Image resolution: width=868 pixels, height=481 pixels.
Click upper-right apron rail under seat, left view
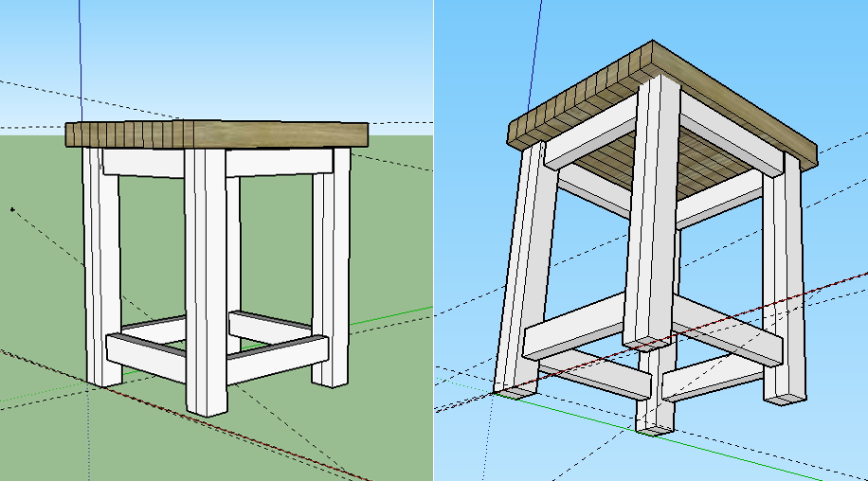pyautogui.click(x=280, y=163)
